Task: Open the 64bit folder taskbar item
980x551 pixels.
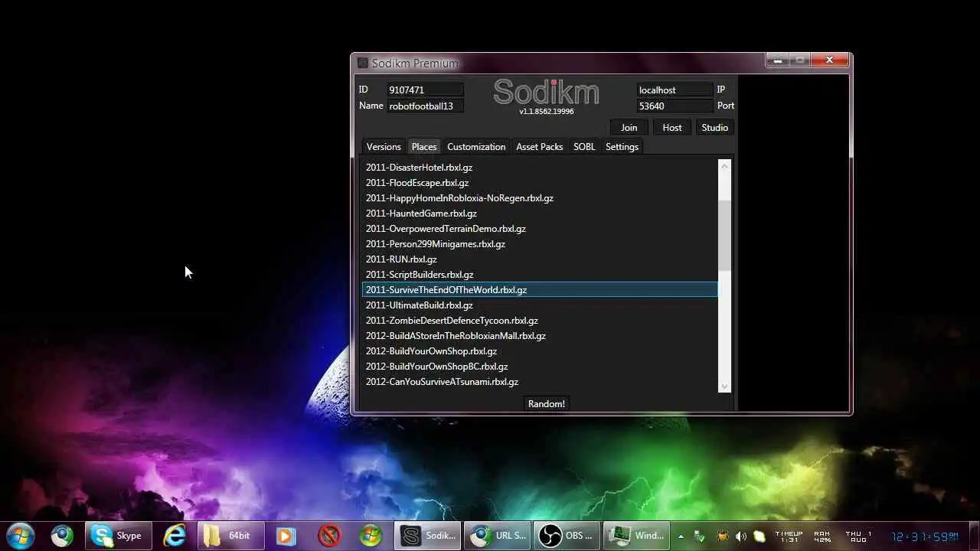Action: (x=230, y=536)
